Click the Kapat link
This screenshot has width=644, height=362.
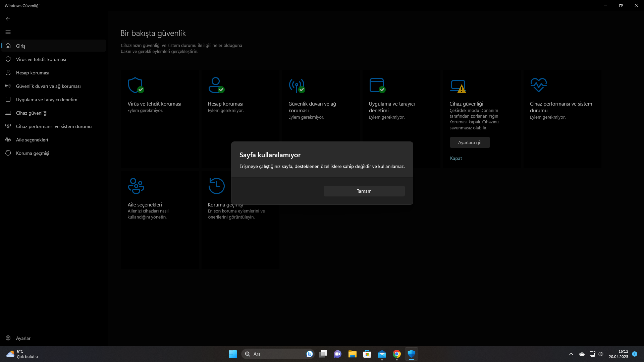click(x=456, y=158)
